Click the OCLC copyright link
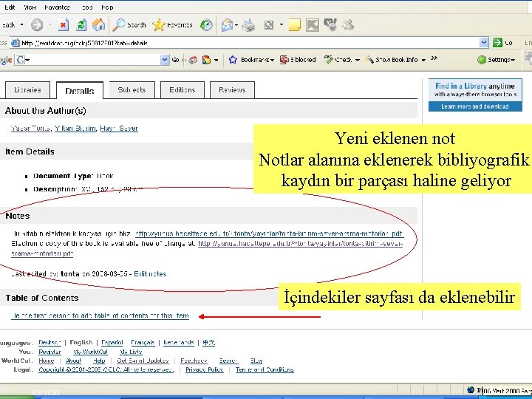The width and height of the screenshot is (532, 399). 106,369
